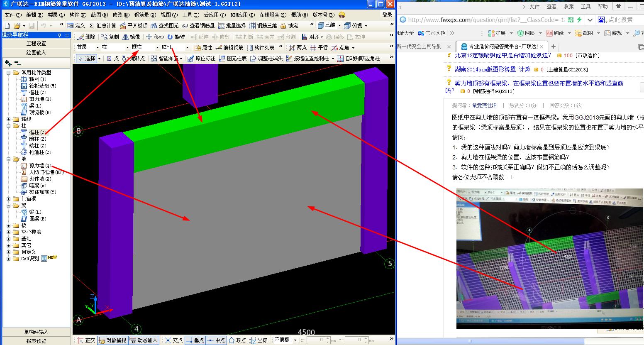The height and width of the screenshot is (345, 644).
Task: Toggle 对象捕捉 object snap
Action: point(112,340)
